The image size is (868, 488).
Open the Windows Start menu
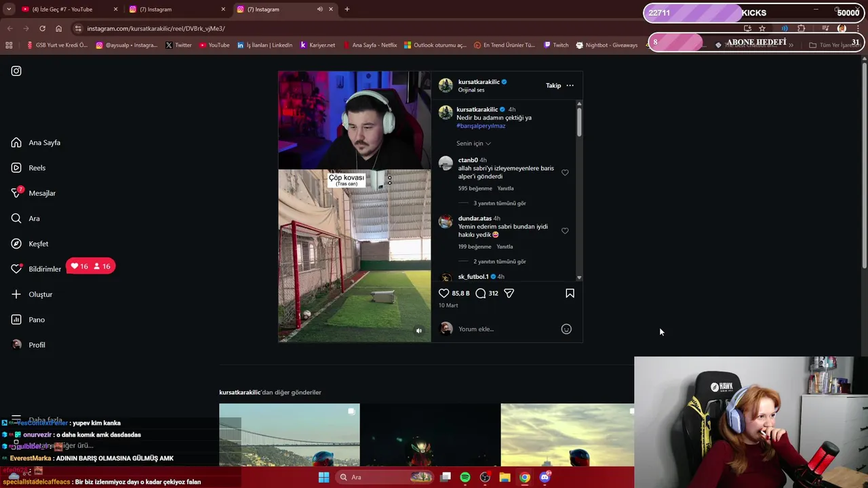click(323, 477)
